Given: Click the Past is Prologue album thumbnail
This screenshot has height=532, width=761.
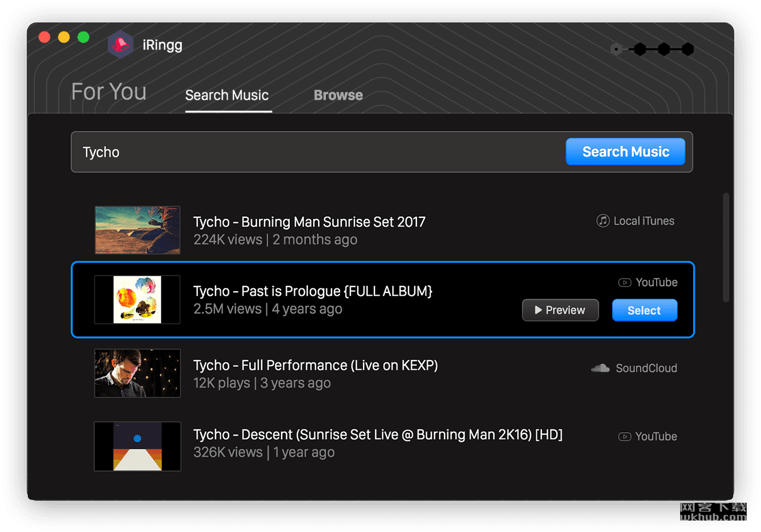Looking at the screenshot, I should pos(138,299).
